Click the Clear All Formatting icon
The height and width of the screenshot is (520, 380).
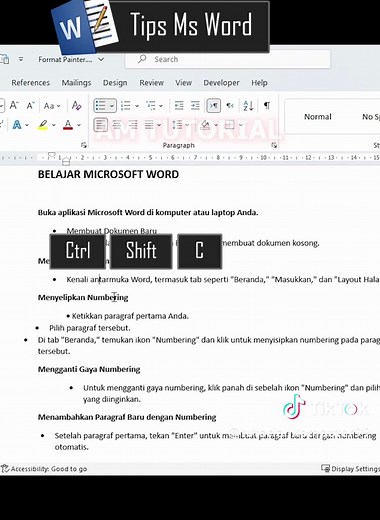tap(76, 106)
